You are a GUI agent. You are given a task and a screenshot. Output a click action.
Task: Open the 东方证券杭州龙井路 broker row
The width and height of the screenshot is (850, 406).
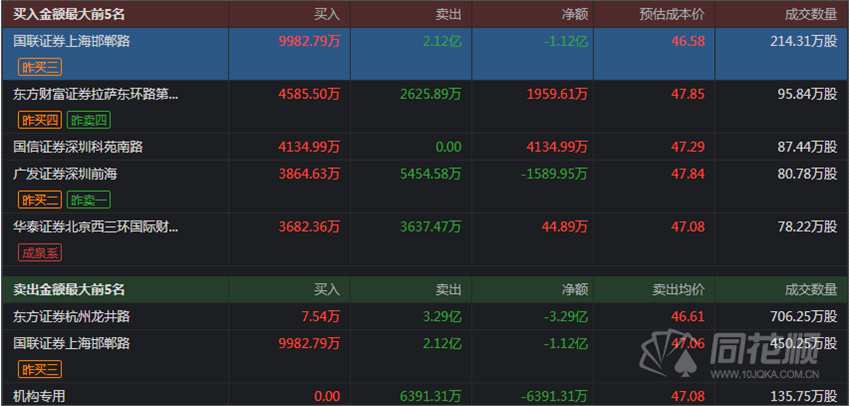[x=72, y=316]
